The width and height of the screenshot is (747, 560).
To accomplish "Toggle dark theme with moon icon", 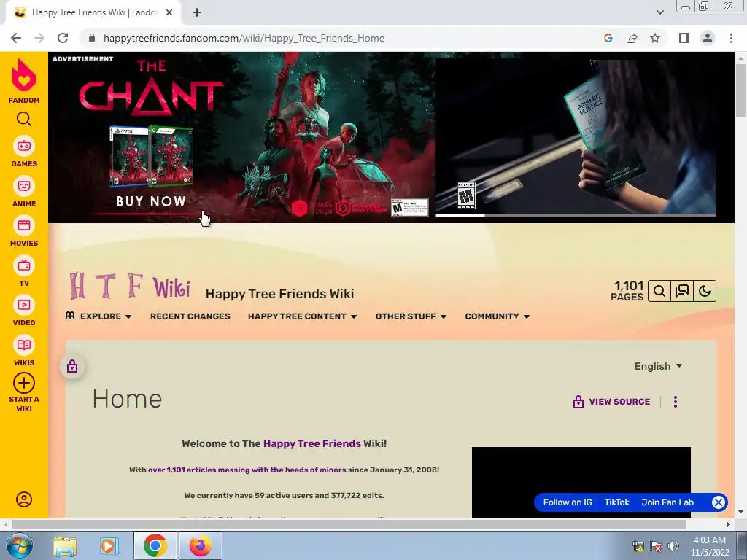I will [705, 291].
